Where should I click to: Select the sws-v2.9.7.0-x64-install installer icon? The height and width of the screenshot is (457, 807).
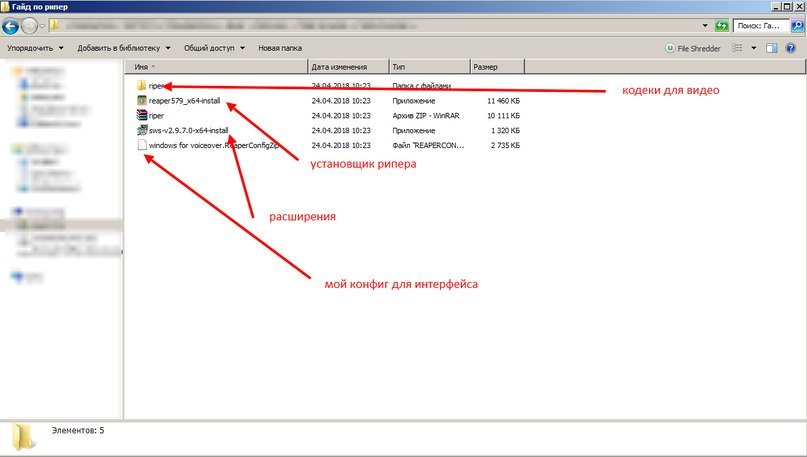141,130
